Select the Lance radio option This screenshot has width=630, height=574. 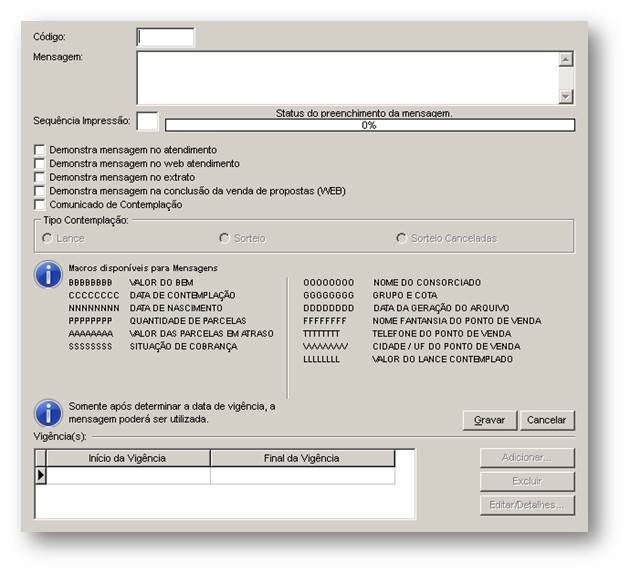(x=47, y=238)
